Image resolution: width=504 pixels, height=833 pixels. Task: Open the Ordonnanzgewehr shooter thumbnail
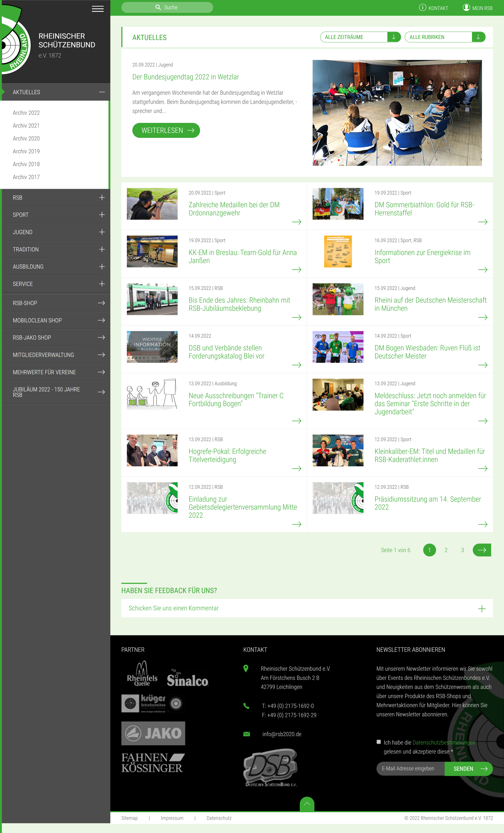[x=152, y=204]
